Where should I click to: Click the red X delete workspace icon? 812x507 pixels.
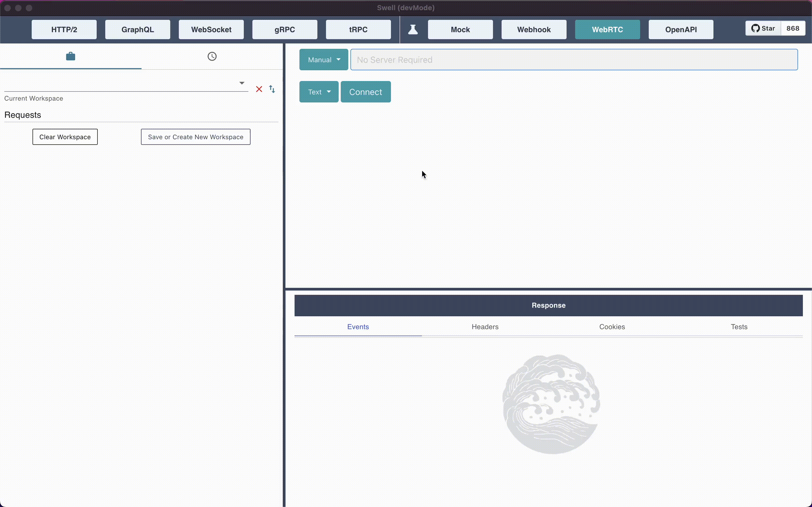[x=259, y=89]
